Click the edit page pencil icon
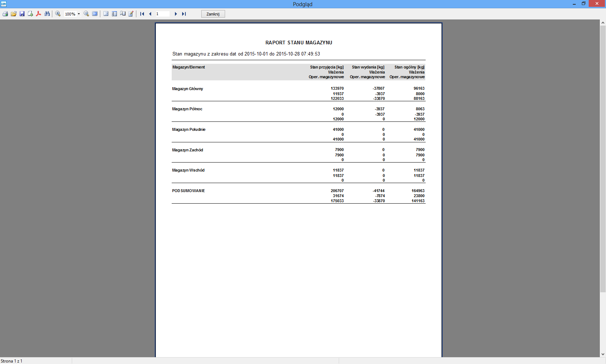This screenshot has height=364, width=606. click(131, 14)
